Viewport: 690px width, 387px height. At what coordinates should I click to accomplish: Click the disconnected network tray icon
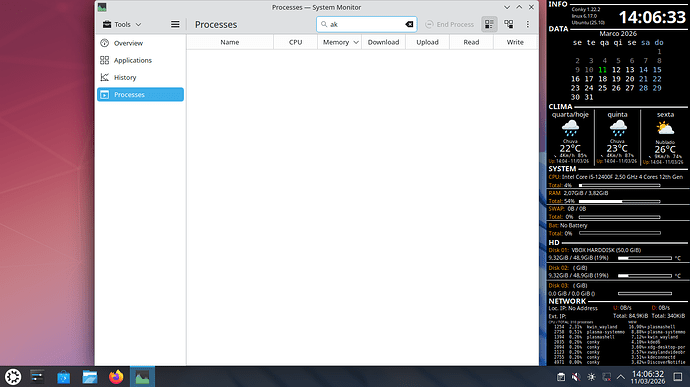click(x=606, y=377)
